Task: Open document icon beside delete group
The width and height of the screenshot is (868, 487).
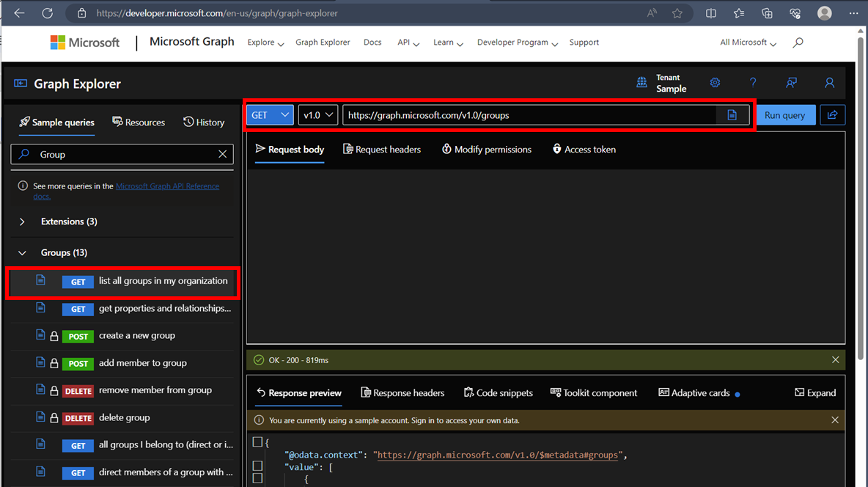Action: (x=40, y=417)
